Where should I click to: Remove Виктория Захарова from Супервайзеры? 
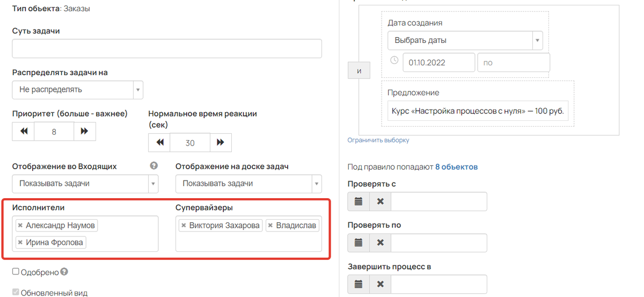click(x=184, y=226)
